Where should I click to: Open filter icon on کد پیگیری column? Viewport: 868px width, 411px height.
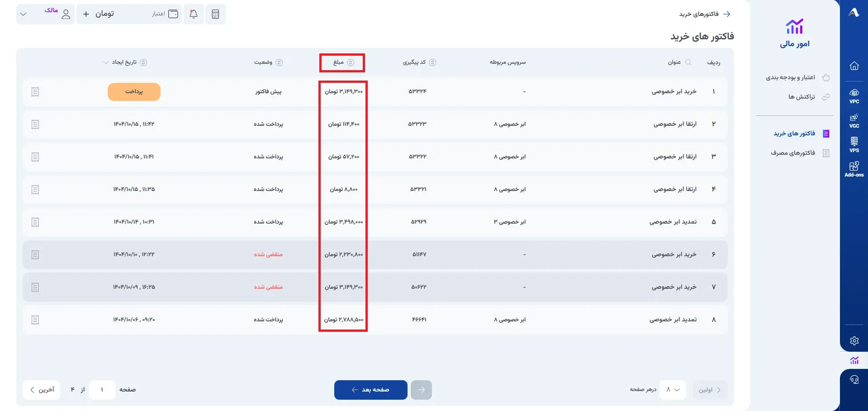click(432, 62)
